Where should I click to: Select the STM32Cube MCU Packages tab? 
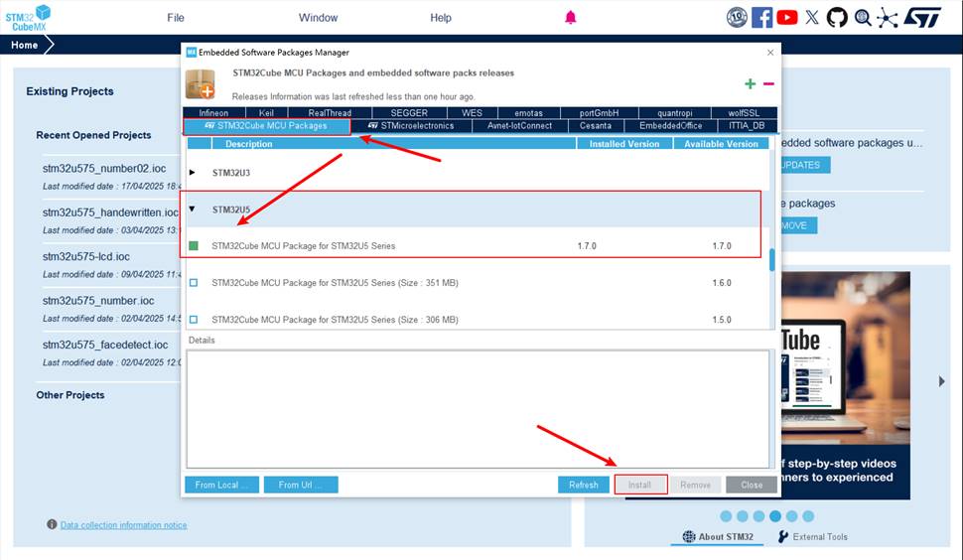click(x=266, y=126)
